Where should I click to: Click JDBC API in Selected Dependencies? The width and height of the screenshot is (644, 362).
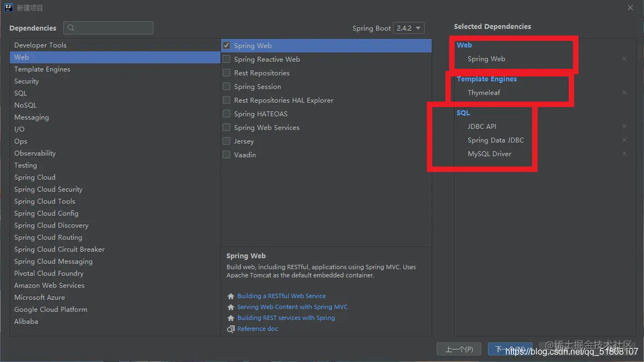(x=482, y=126)
